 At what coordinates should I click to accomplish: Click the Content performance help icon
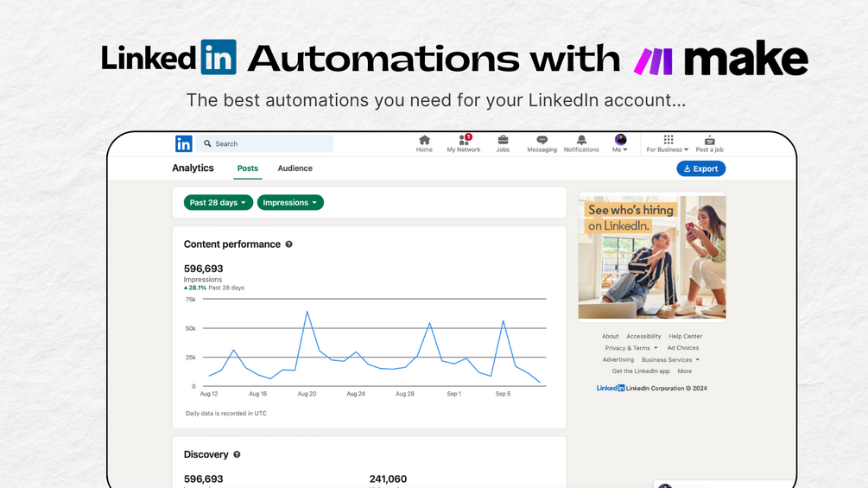pyautogui.click(x=289, y=244)
